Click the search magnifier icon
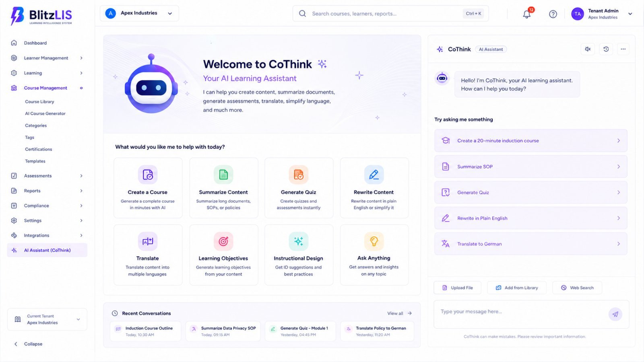The width and height of the screenshot is (644, 362). (302, 14)
